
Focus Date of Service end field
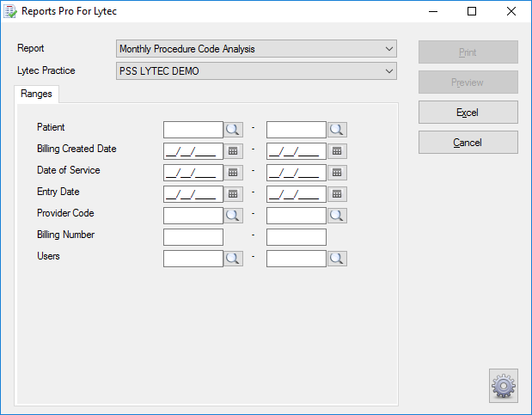coord(297,173)
